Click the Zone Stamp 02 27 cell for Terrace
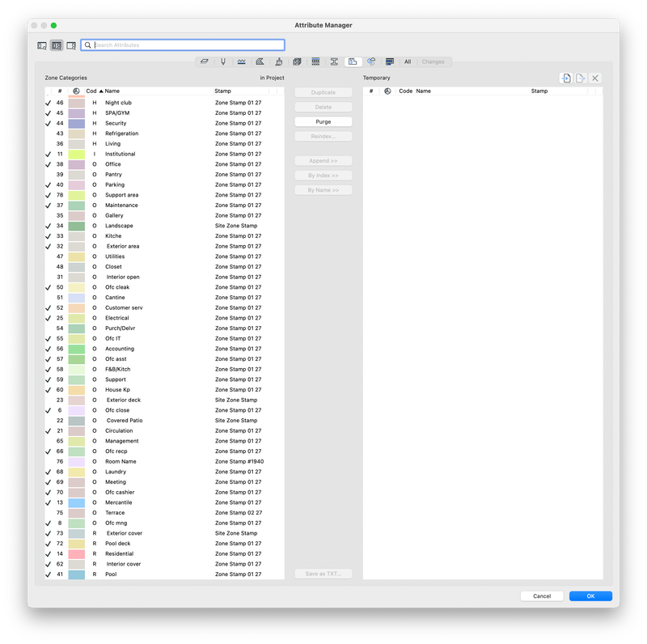 (x=239, y=513)
